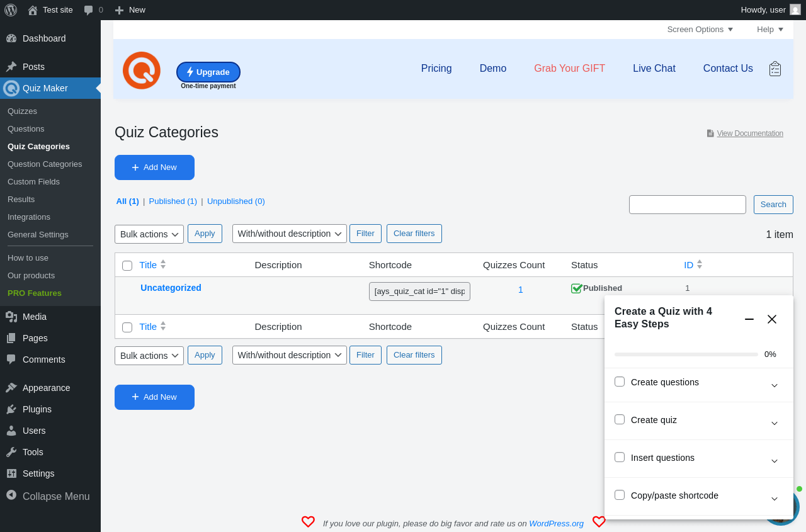Screen dimensions: 806x532
Task: Expand Screen Options panel
Action: coord(700,30)
